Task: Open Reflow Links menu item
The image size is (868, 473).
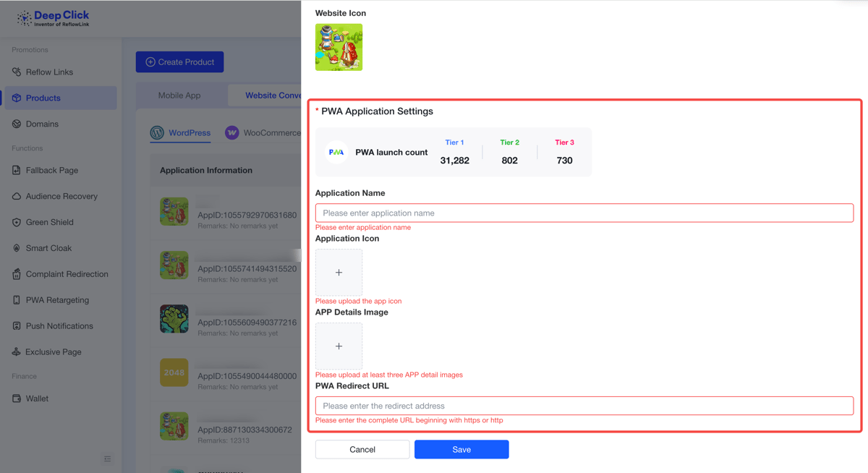Action: click(x=60, y=72)
